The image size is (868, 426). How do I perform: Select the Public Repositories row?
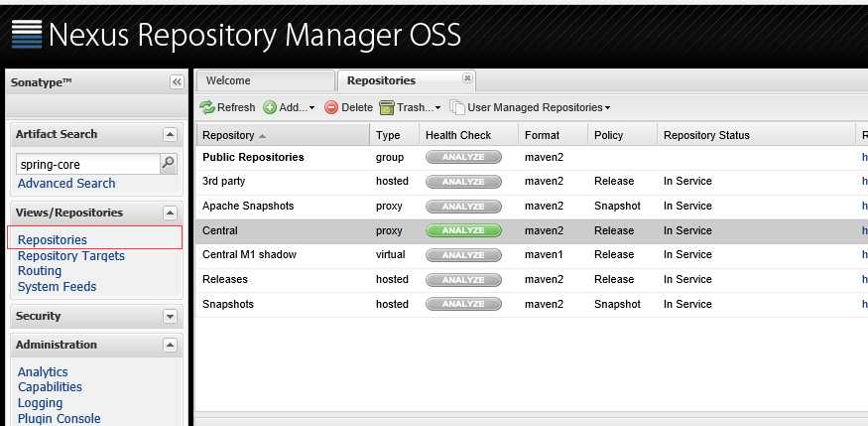point(532,157)
